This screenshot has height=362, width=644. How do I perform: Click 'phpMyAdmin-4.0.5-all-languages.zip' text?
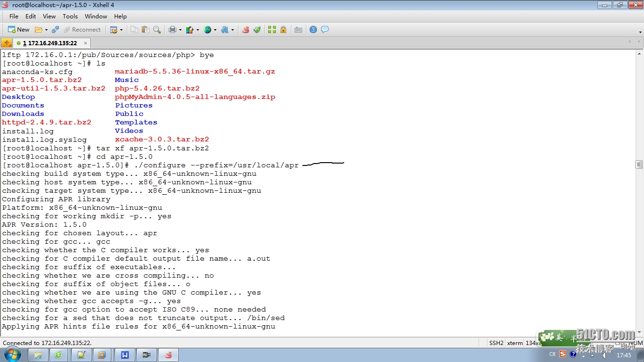pyautogui.click(x=195, y=97)
